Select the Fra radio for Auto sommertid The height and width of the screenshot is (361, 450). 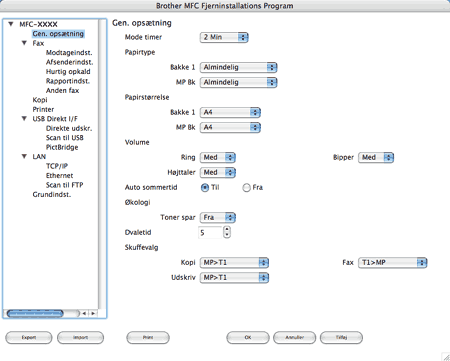tap(246, 188)
